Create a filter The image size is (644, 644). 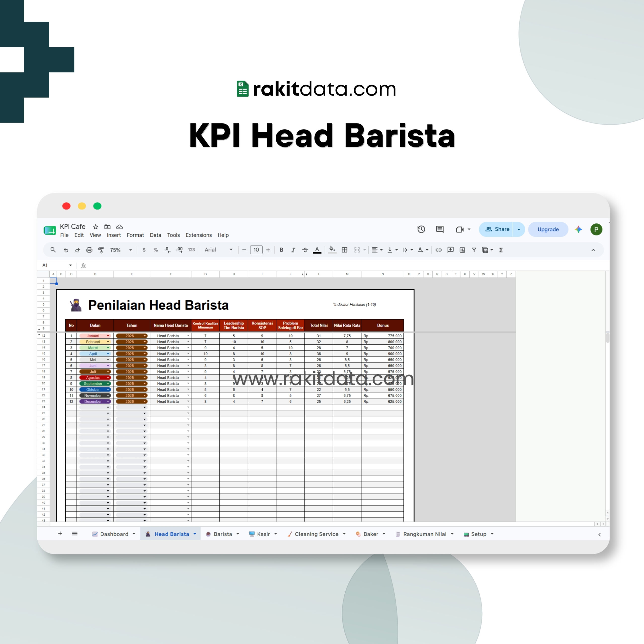click(x=474, y=250)
